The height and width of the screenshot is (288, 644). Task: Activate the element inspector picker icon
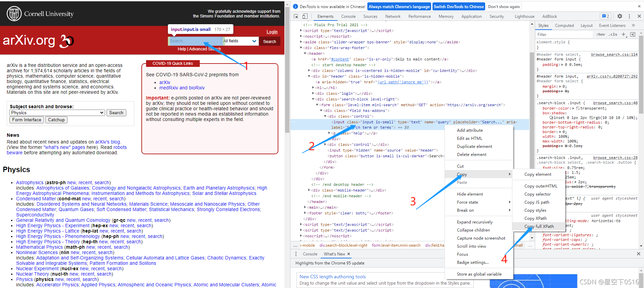click(296, 16)
